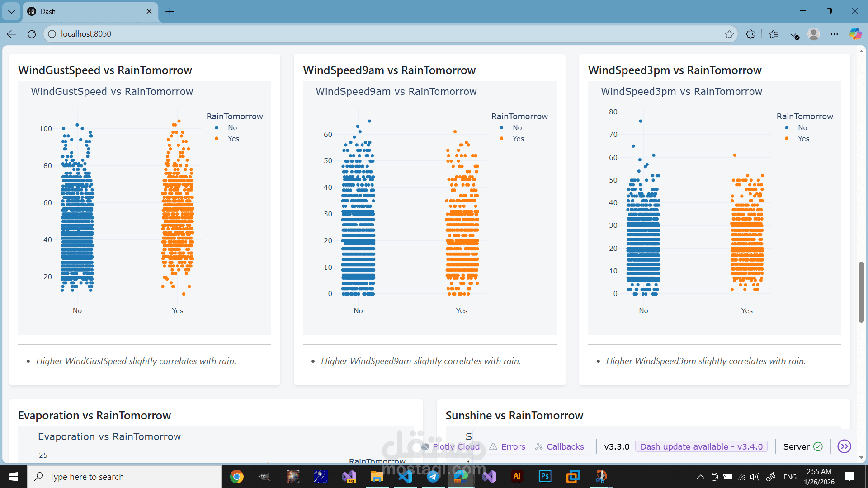Toggle 'No' legend in WindSpeed3pm chart
Screen dimensions: 868x488
(802, 128)
